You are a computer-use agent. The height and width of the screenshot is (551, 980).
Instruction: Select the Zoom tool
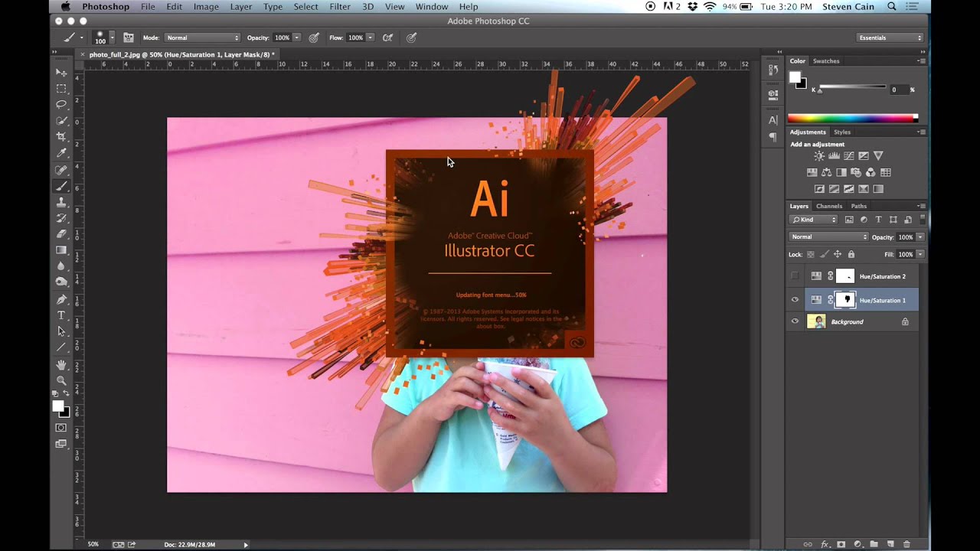pyautogui.click(x=61, y=380)
